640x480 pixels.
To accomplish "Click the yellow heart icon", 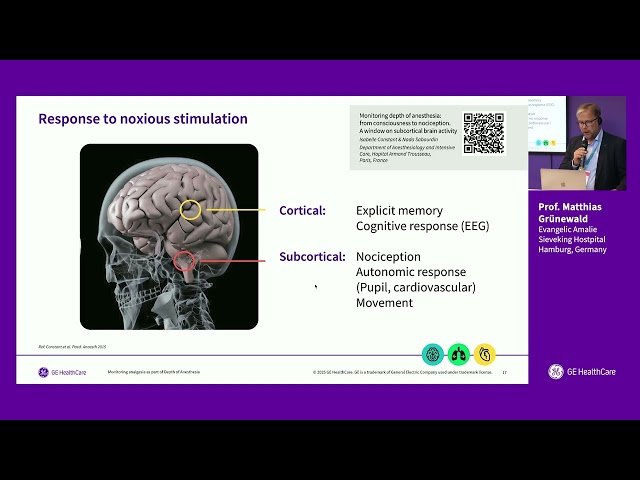I will point(484,353).
